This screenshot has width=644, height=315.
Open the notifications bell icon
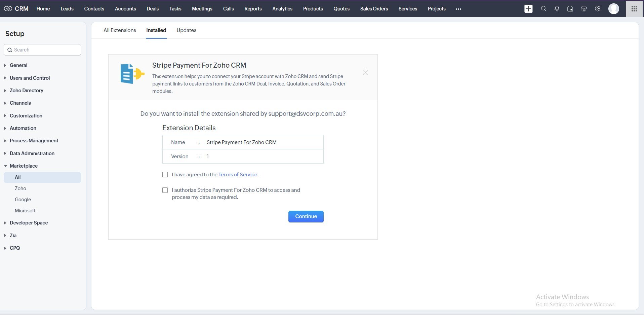pyautogui.click(x=557, y=9)
